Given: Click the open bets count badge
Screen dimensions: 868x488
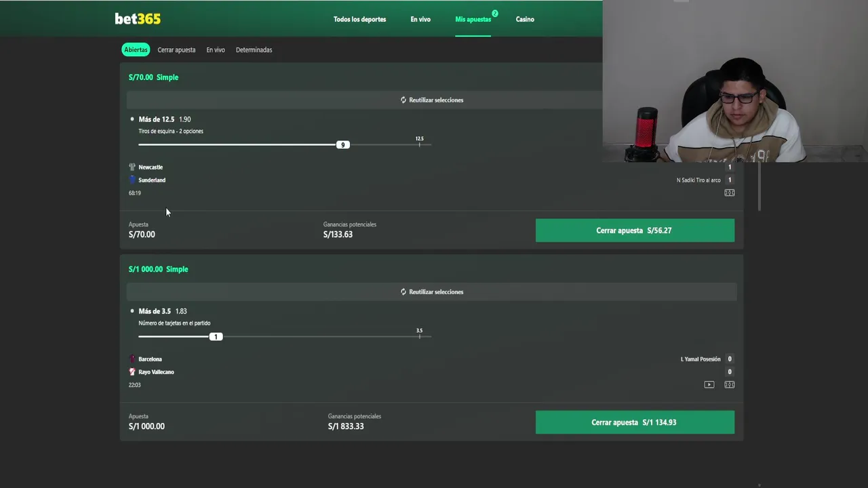Looking at the screenshot, I should coord(494,14).
